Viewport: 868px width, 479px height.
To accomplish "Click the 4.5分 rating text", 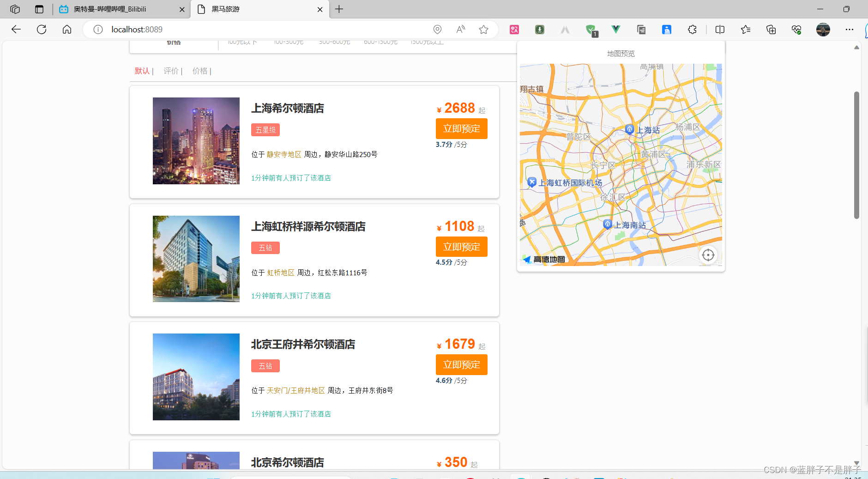I will [444, 262].
